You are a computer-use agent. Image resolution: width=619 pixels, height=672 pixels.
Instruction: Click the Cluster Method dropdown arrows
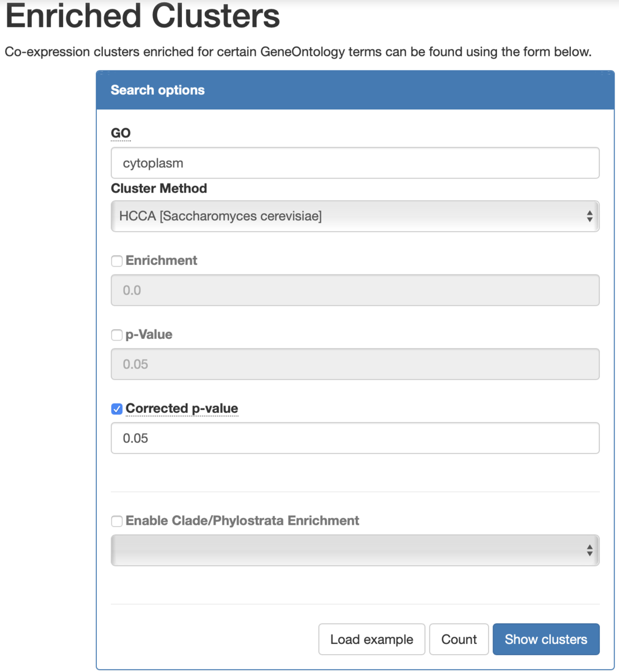pyautogui.click(x=589, y=216)
